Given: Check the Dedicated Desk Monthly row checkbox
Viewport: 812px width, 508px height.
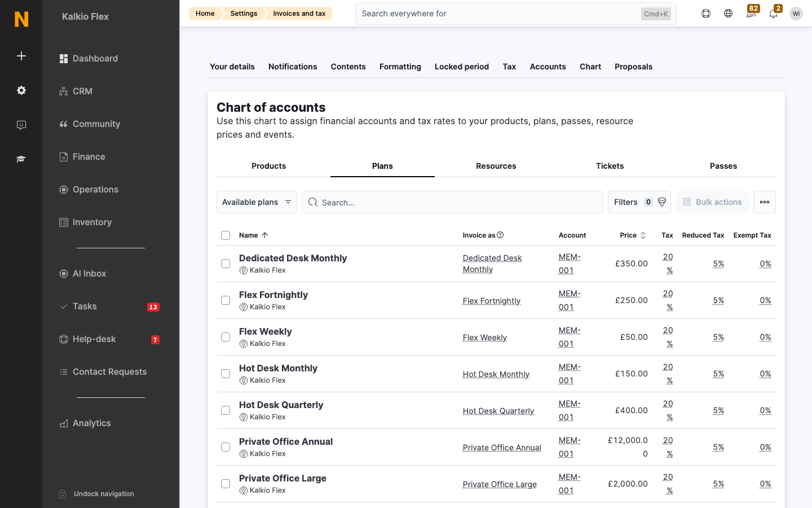Looking at the screenshot, I should click(226, 264).
